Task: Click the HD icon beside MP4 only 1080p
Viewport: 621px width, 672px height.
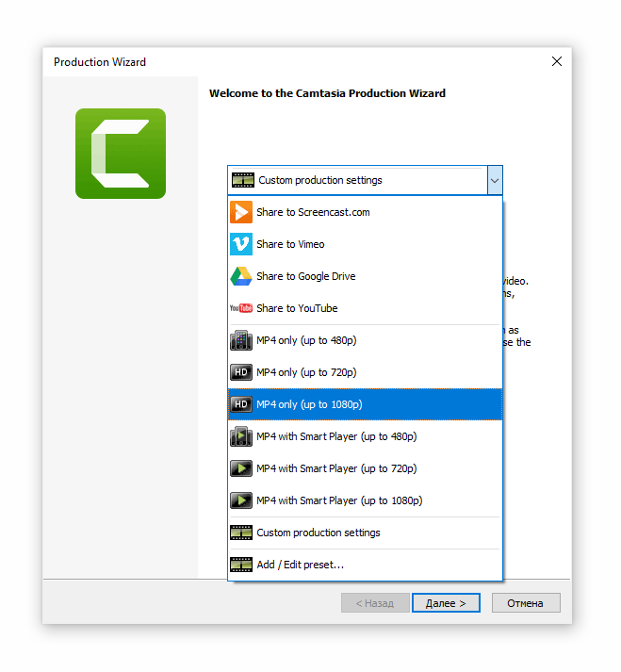Action: coord(241,404)
